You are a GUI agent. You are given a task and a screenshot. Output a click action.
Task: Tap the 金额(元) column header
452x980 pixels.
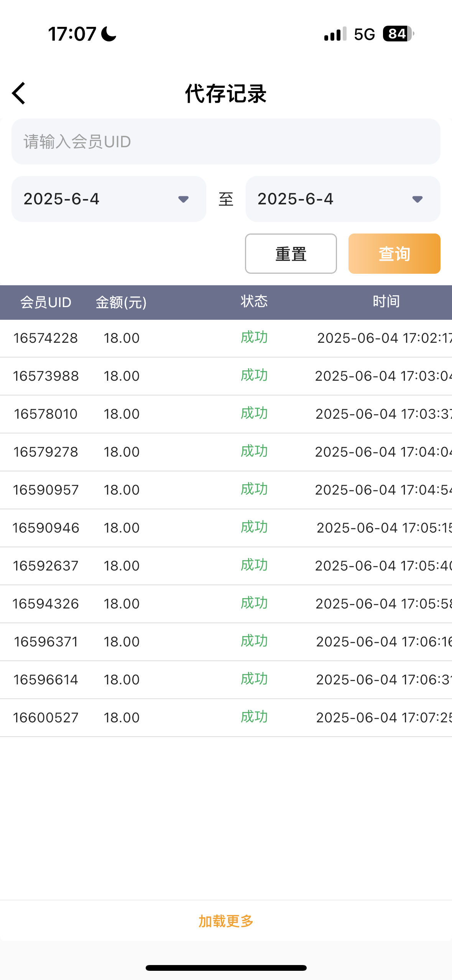point(121,302)
